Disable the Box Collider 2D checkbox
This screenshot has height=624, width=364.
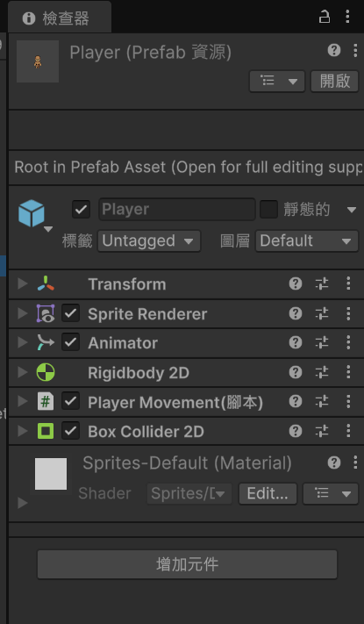70,431
